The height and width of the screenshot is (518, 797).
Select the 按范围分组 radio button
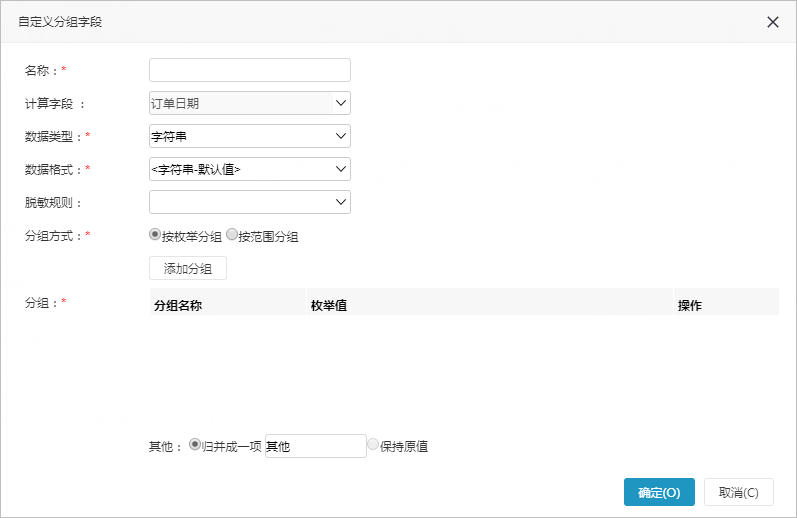232,235
